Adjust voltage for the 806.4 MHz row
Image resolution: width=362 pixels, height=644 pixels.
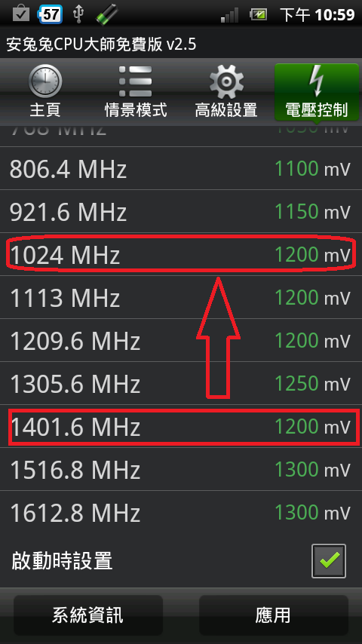pyautogui.click(x=312, y=168)
